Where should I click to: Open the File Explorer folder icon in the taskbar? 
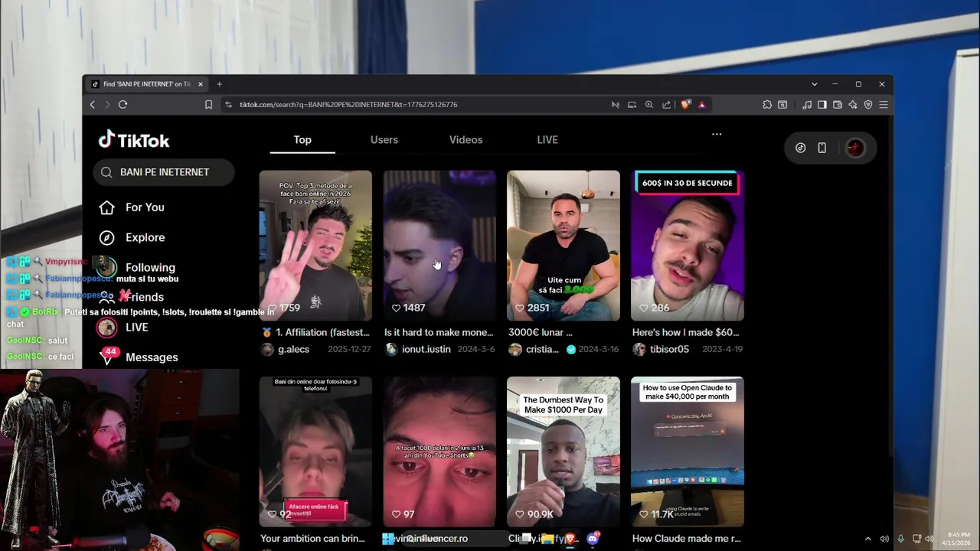(x=547, y=539)
